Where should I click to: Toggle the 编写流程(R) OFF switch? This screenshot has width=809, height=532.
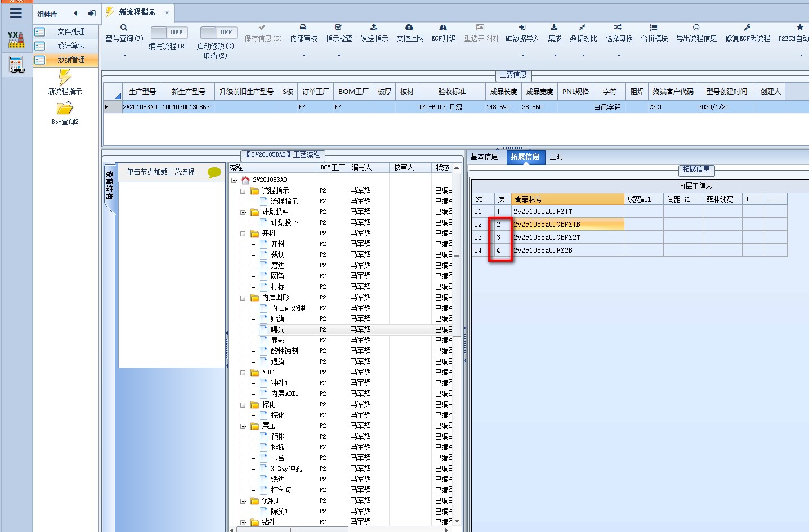(x=169, y=33)
